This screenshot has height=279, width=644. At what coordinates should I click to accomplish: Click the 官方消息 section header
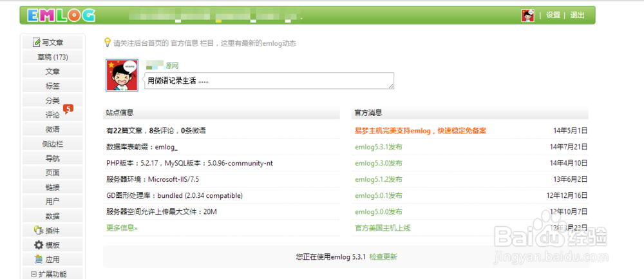point(470,113)
